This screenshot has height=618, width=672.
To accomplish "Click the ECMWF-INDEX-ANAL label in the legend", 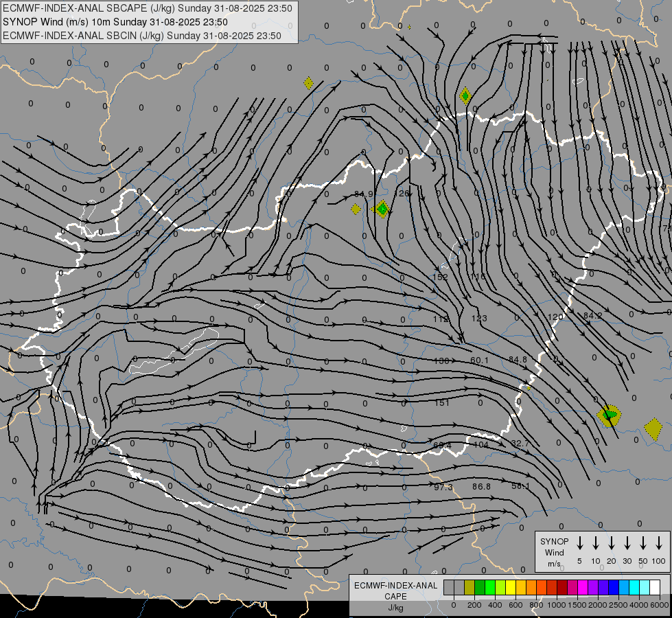I will point(395,586).
